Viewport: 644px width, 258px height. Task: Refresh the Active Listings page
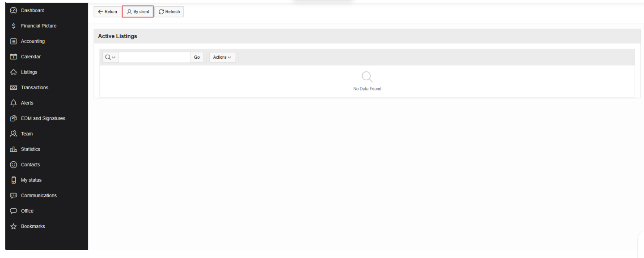click(169, 12)
